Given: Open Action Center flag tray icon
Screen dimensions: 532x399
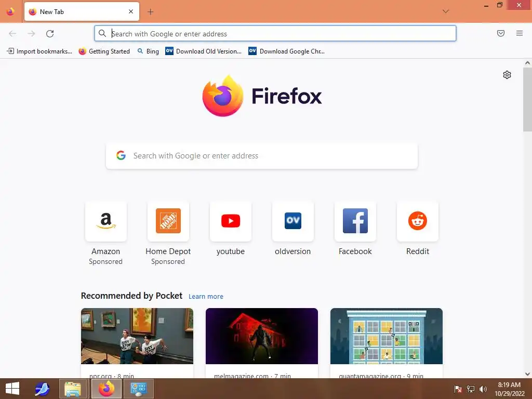Looking at the screenshot, I should [x=458, y=389].
